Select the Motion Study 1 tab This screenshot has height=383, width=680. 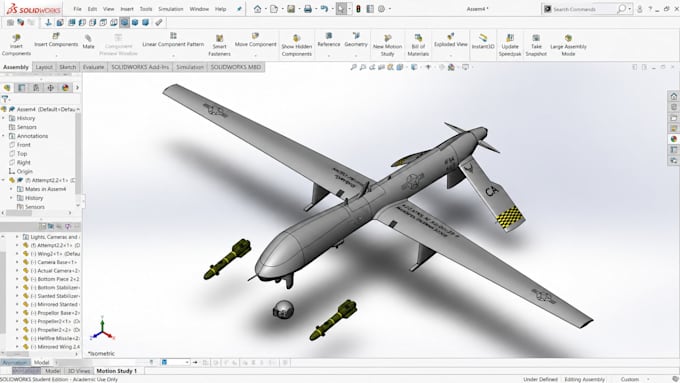(x=116, y=371)
